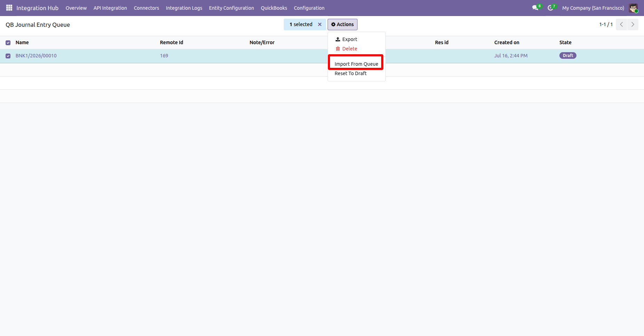
Task: Open the BNK1/2026/00010 record
Action: click(36, 56)
